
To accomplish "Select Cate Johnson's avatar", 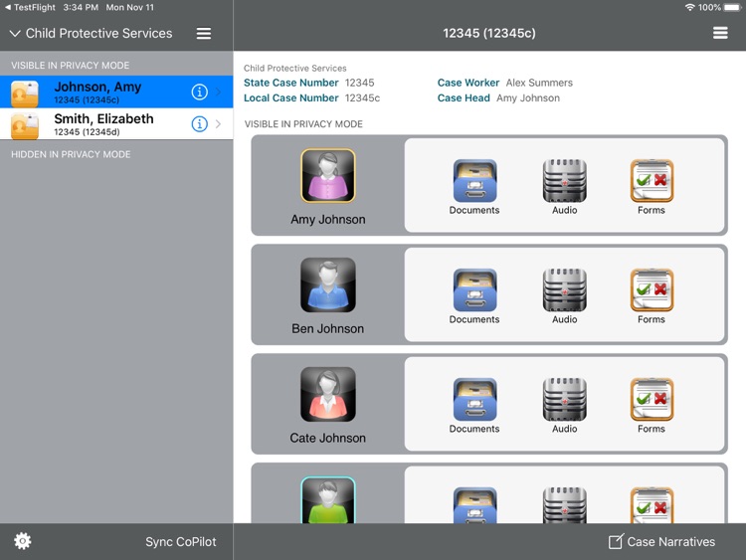I will pyautogui.click(x=328, y=395).
